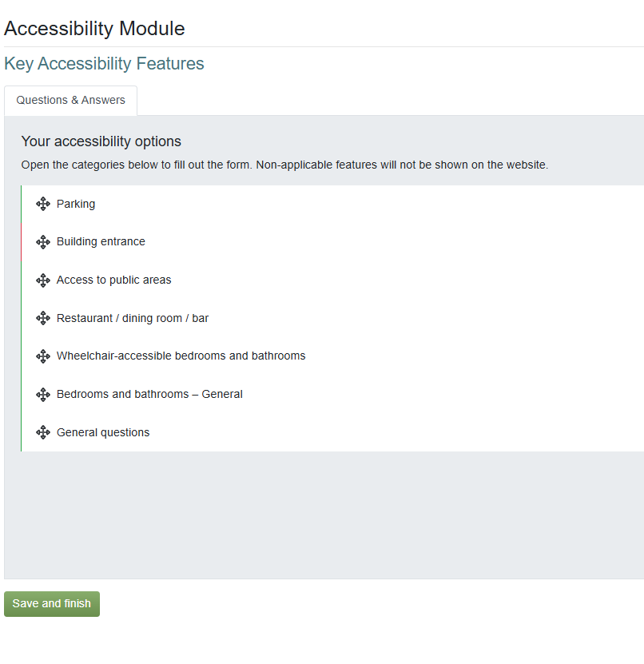The image size is (644, 664).
Task: Click the Accessibility Module page title
Action: (x=94, y=29)
